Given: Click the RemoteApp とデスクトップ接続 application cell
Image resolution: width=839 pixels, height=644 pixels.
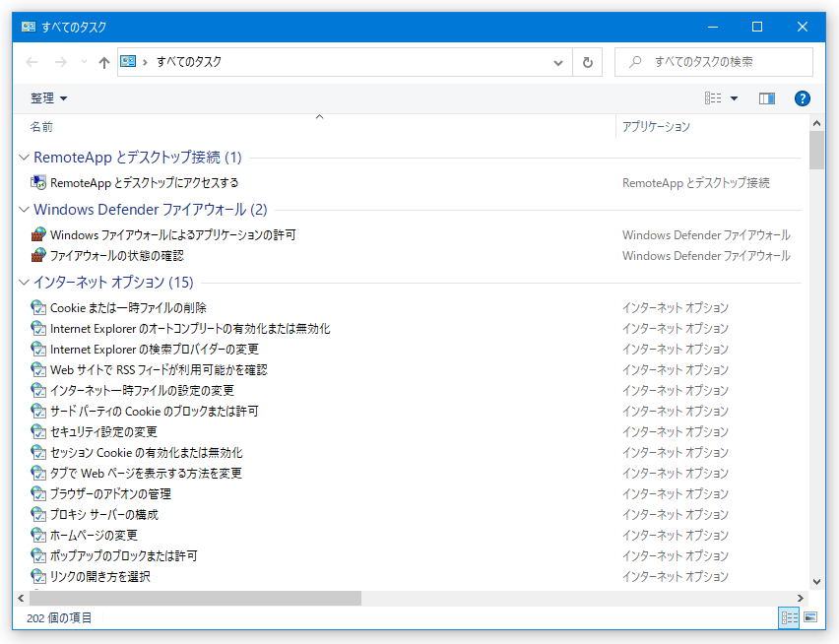Looking at the screenshot, I should [x=695, y=183].
